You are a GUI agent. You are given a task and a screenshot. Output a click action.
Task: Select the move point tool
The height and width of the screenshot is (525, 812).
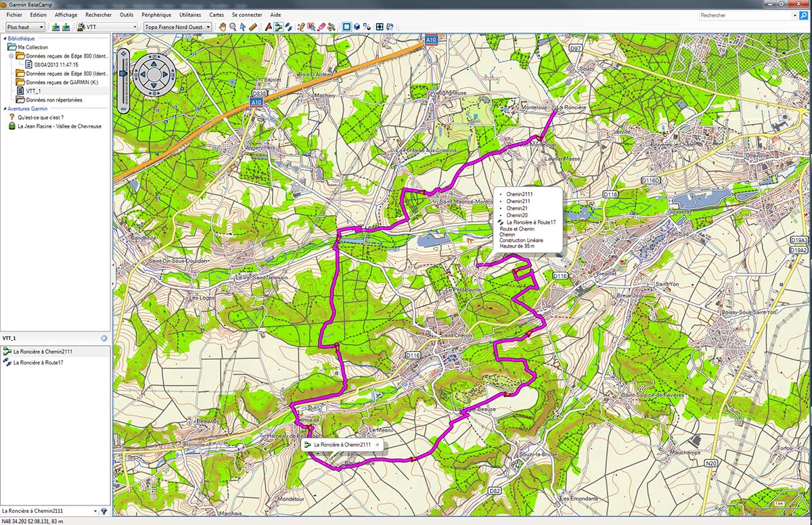[x=311, y=27]
